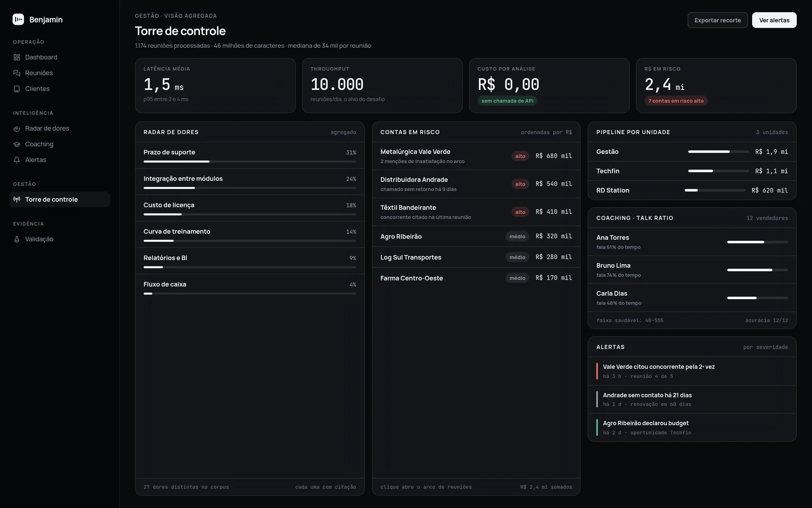This screenshot has width=812, height=508.
Task: Open Dashboard via its sidebar icon
Action: pos(17,57)
